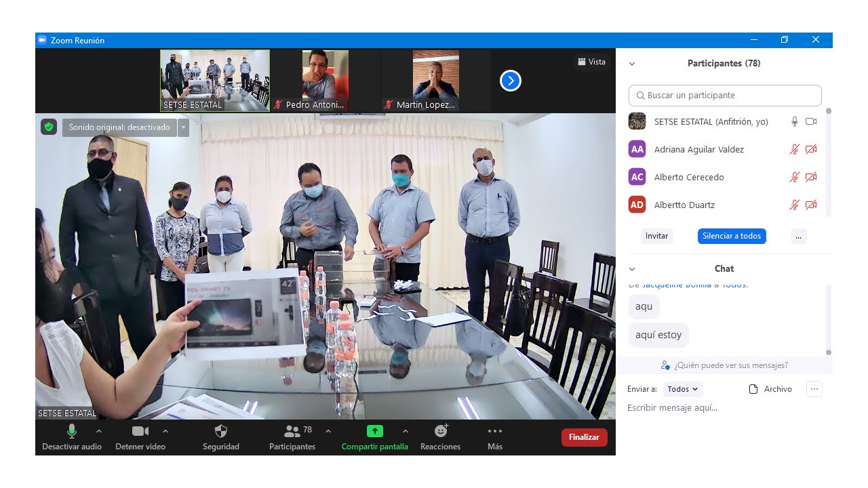Expand the video options caret beside Detener video
Screen dimensions: 868x488
(165, 431)
